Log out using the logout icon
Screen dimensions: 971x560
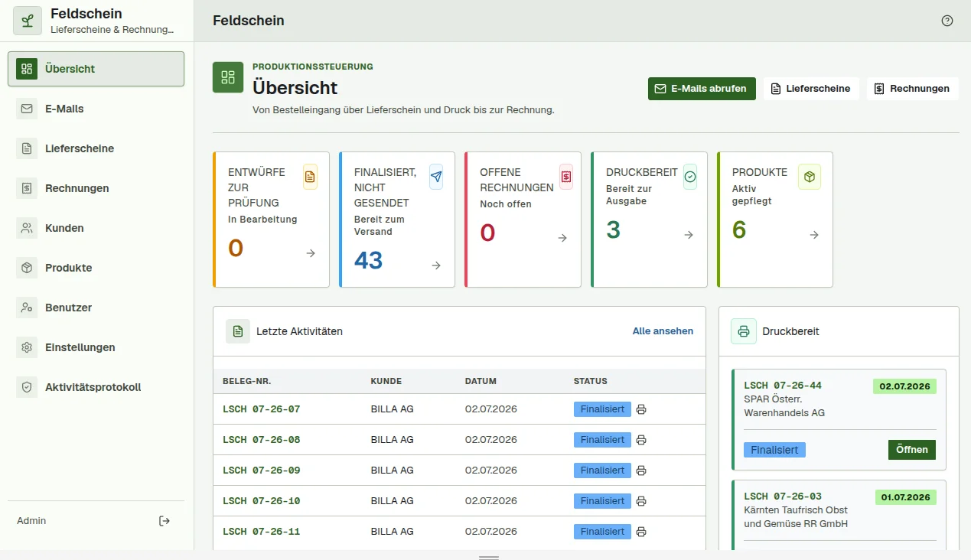165,521
